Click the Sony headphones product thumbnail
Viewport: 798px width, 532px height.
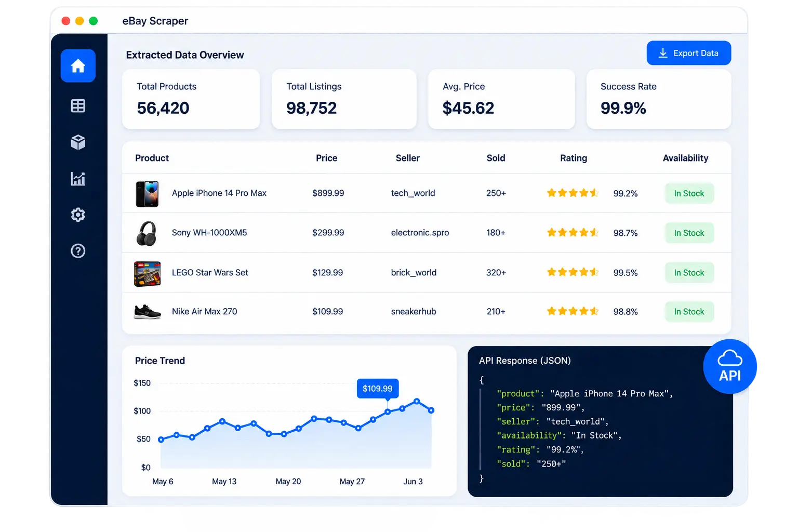click(x=147, y=233)
